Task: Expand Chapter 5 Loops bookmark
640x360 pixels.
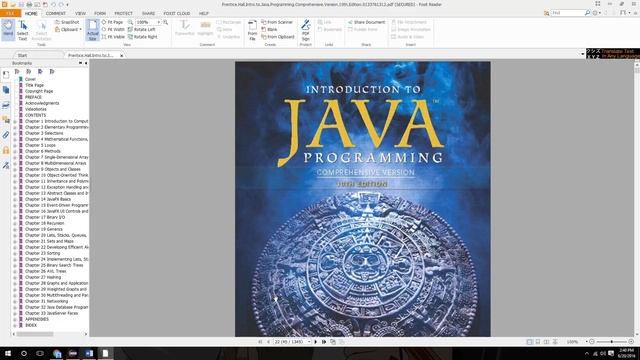Action: (15, 146)
